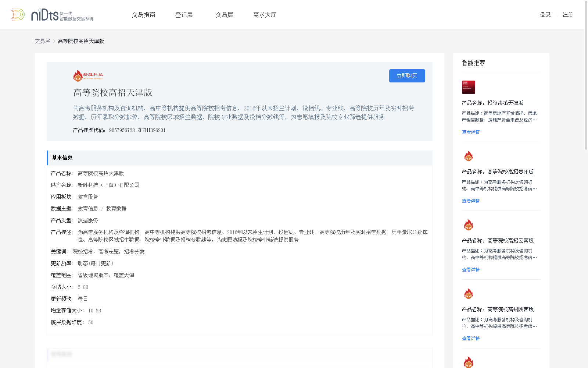Click the flame icon above 高等院校高招云南版

point(469,225)
